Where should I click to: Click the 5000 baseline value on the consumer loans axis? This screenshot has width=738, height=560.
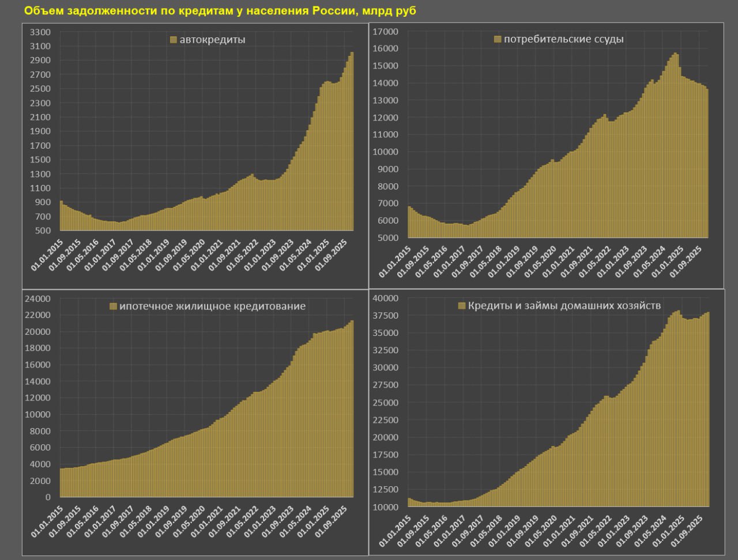click(x=389, y=238)
